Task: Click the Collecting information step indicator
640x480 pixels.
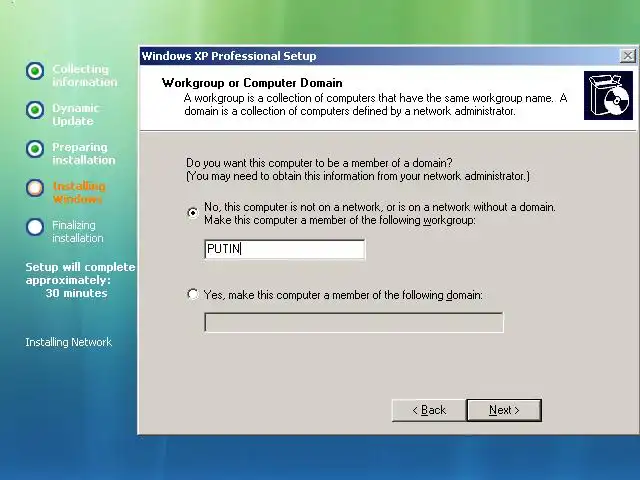Action: coord(35,71)
